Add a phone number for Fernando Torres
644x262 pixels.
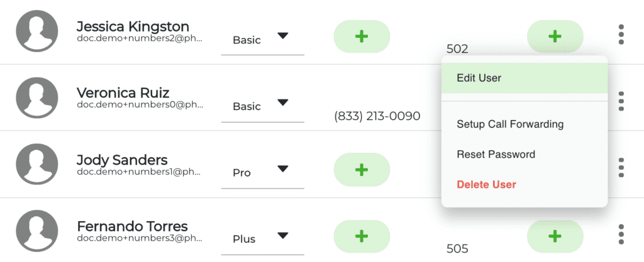pyautogui.click(x=362, y=236)
